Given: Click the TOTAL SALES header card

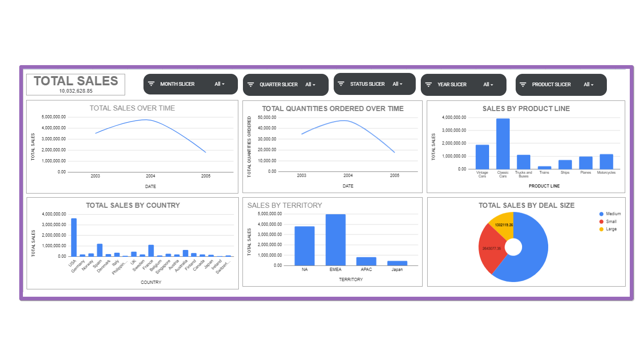Looking at the screenshot, I should point(76,84).
